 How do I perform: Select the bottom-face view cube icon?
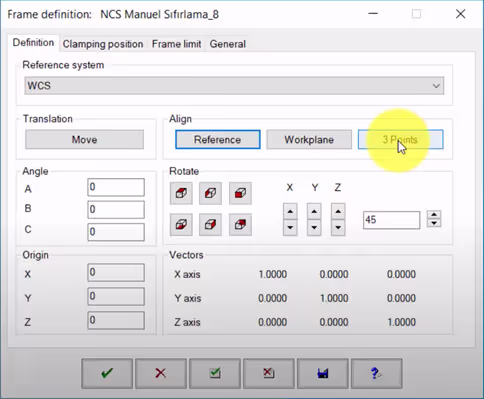(181, 224)
